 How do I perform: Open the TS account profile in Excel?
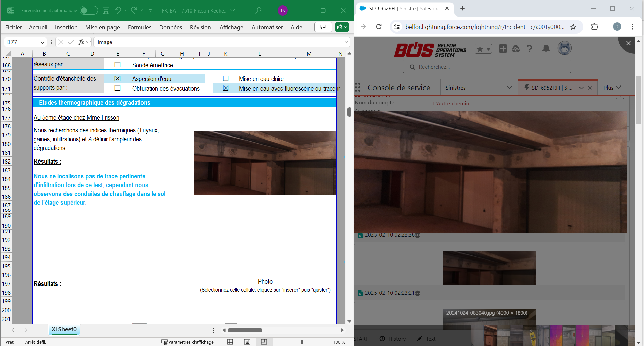(283, 10)
